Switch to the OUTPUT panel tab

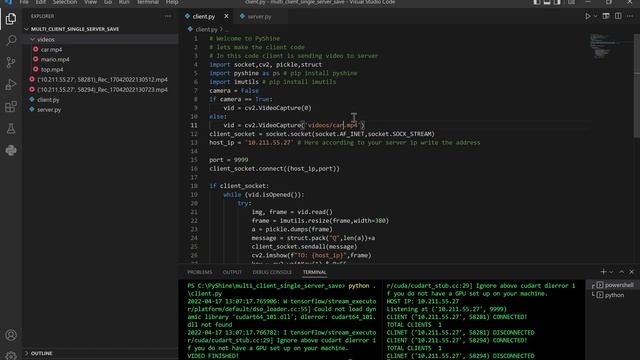(x=232, y=272)
